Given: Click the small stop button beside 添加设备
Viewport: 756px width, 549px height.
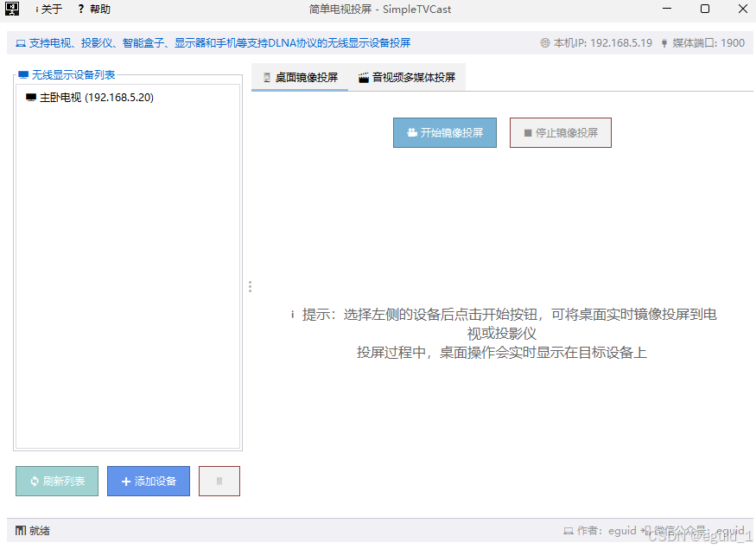Looking at the screenshot, I should 219,481.
